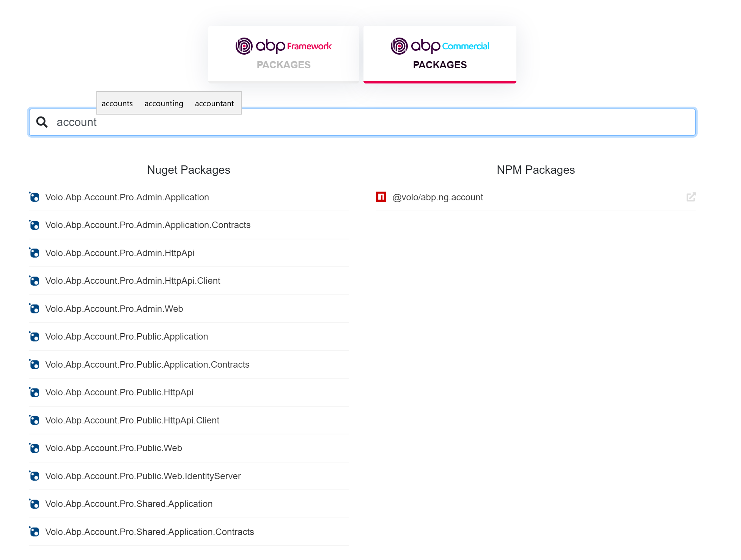
Task: Open Volo.Abp.Account.Pro.Public.Web.IdentityServer package
Action: (143, 476)
